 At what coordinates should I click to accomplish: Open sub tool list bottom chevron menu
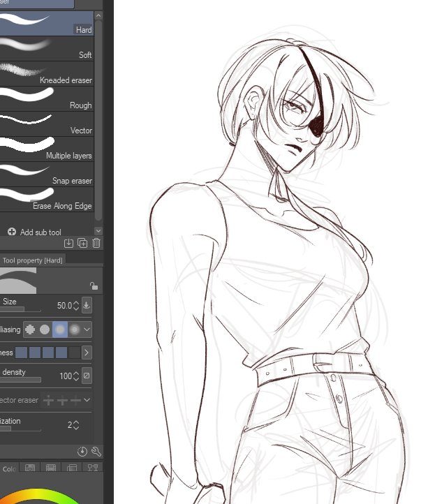[x=98, y=231]
